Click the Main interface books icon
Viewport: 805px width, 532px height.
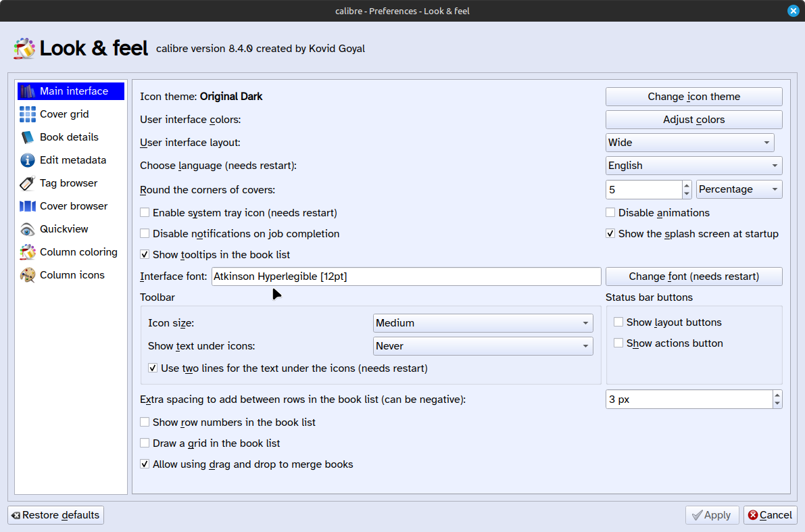(x=28, y=91)
